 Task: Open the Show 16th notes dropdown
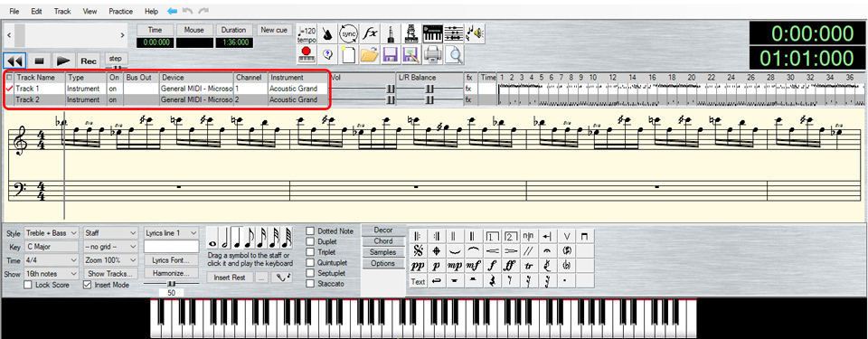coord(52,274)
